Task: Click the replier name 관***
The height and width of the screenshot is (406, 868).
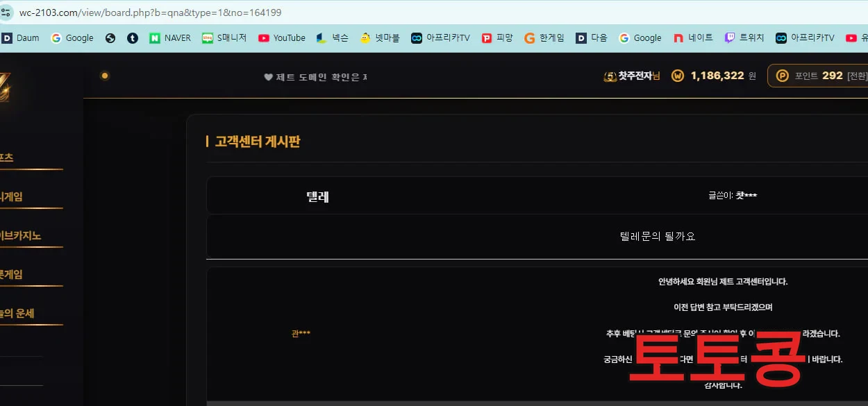Action: 301,333
